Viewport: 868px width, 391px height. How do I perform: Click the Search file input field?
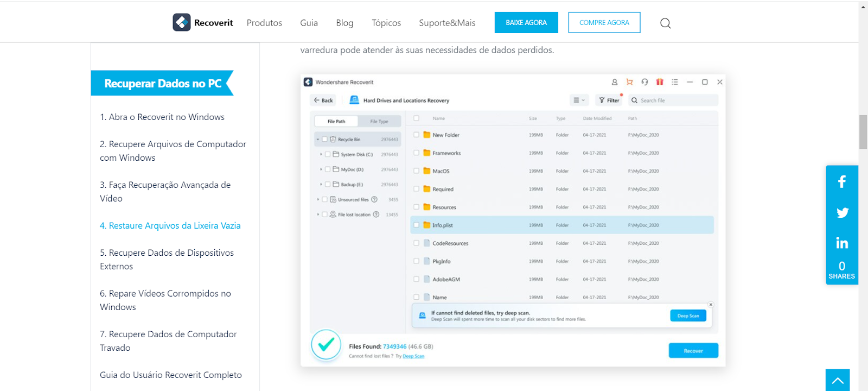click(x=673, y=100)
